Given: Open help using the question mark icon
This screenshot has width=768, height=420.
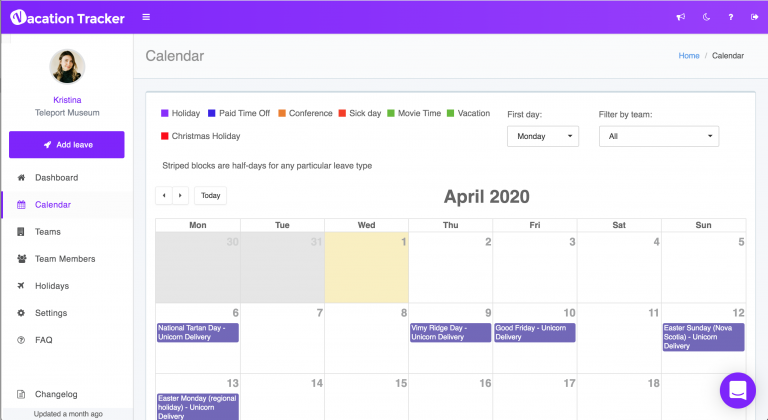Looking at the screenshot, I should 731,17.
